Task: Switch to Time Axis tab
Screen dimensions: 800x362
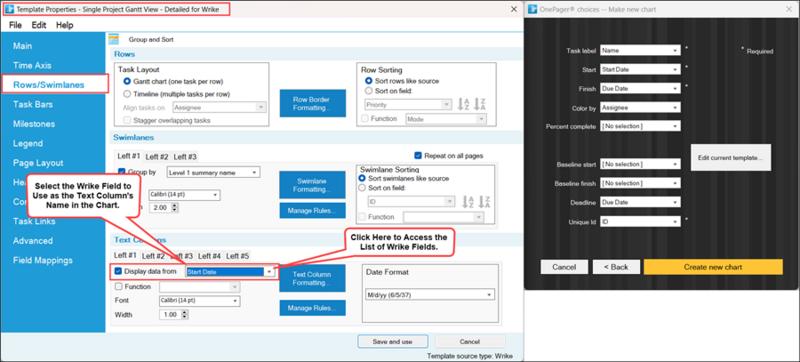Action: [x=32, y=65]
